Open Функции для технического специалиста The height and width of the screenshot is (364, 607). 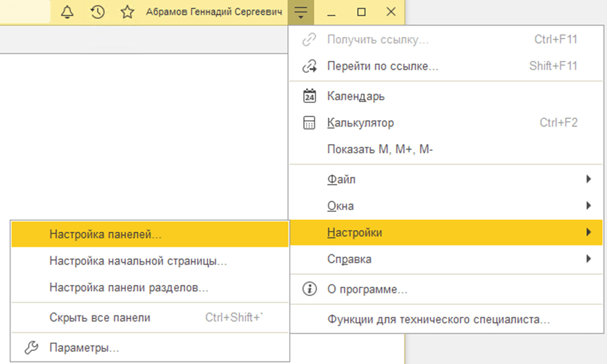pyautogui.click(x=438, y=320)
